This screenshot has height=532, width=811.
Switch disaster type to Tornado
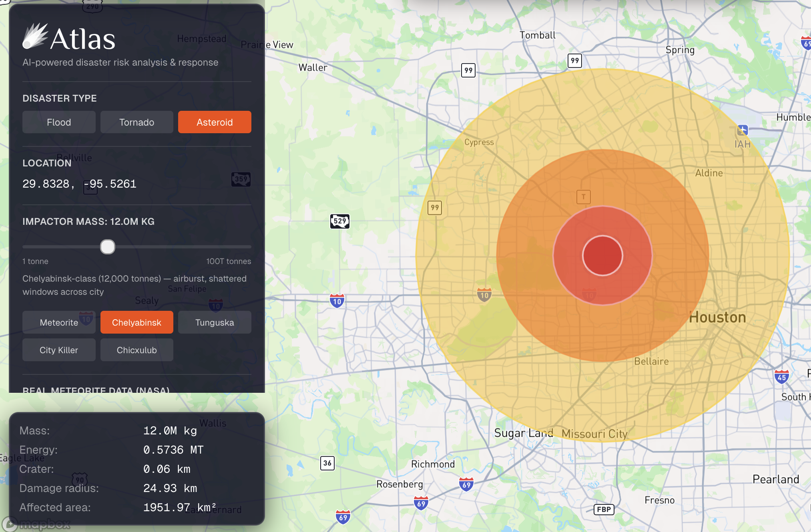[137, 122]
